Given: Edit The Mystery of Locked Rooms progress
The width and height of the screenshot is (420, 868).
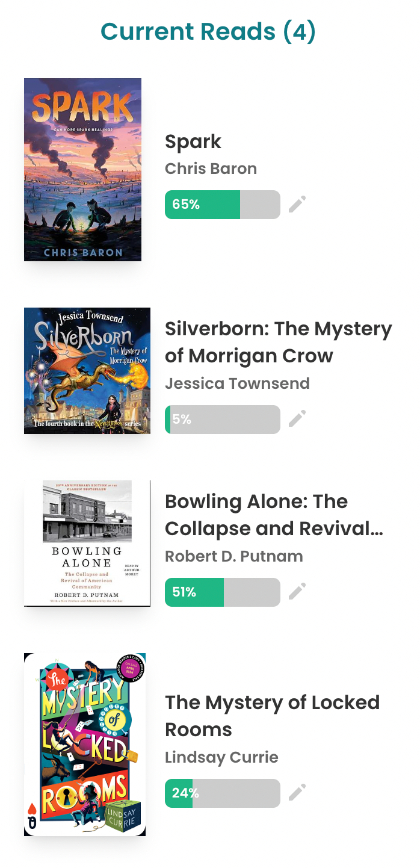Looking at the screenshot, I should tap(297, 793).
